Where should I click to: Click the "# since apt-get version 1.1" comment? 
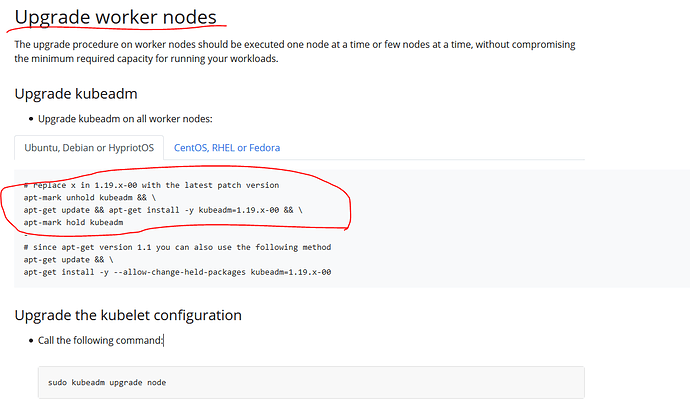tap(177, 247)
